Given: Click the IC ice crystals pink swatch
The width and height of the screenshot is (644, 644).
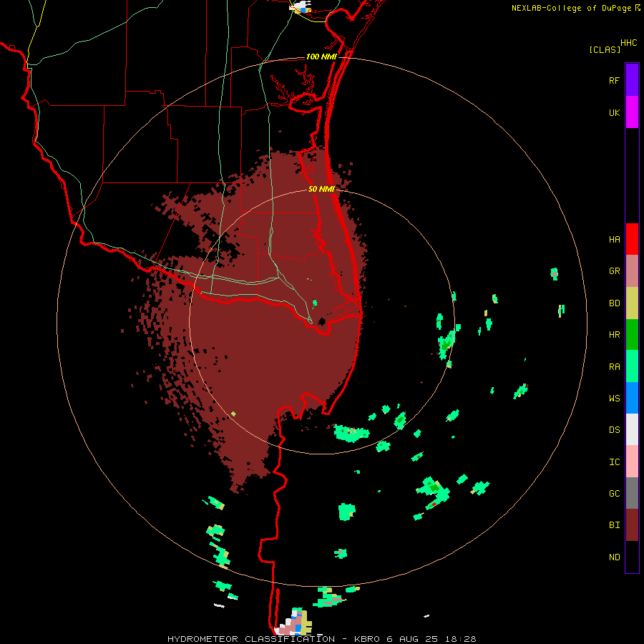Looking at the screenshot, I should [632, 462].
